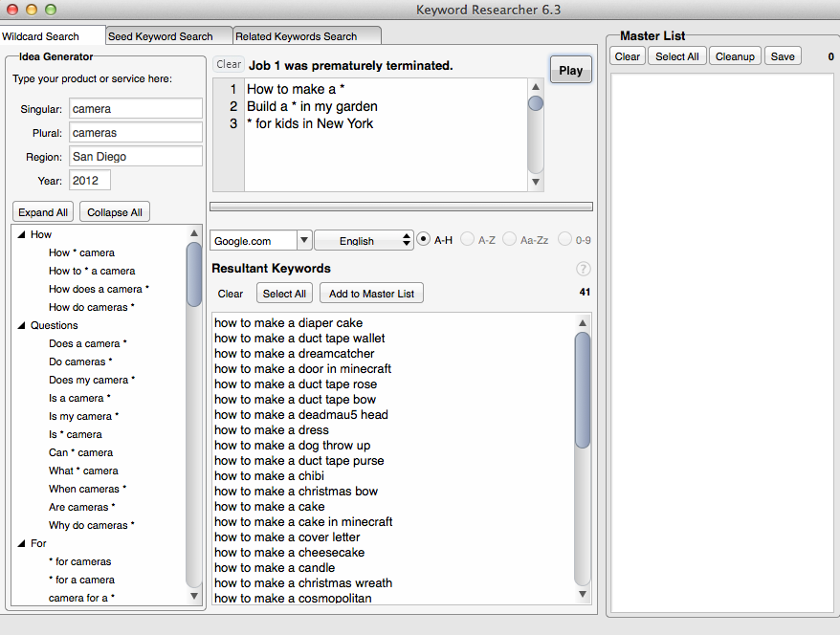
Task: Click down arrow of wildcard query list scrollbar
Action: coord(535,182)
